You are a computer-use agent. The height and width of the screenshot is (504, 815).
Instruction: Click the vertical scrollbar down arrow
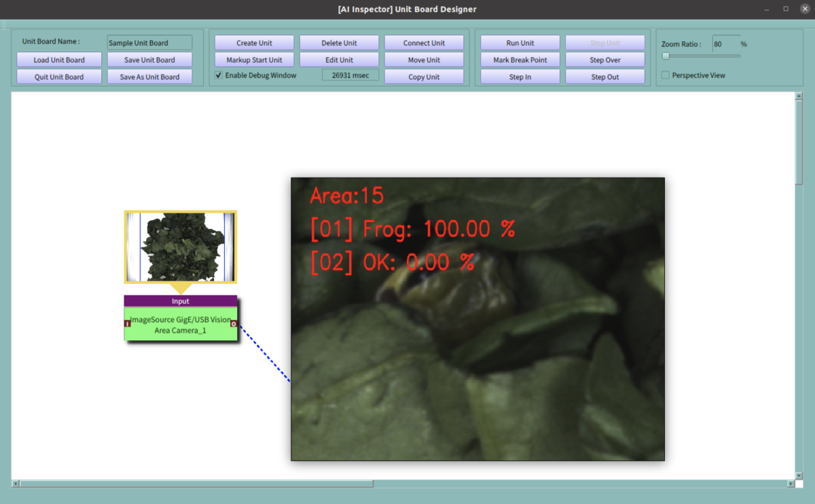pos(799,475)
